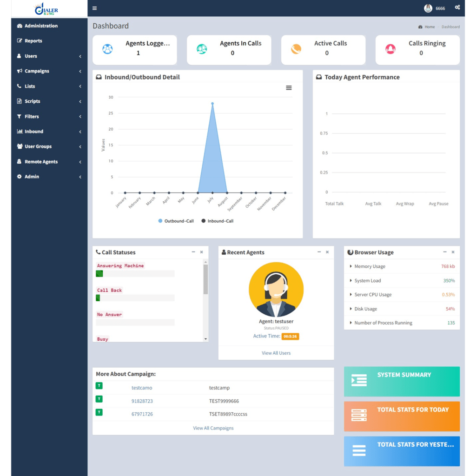
Task: Click the Call Statuses scrollbar thumb
Action: coord(205,279)
